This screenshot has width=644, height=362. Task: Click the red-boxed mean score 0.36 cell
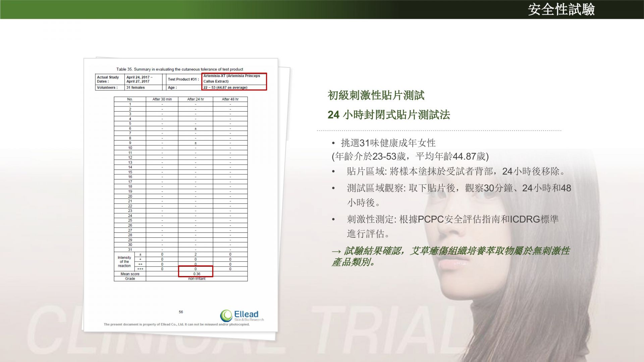197,274
